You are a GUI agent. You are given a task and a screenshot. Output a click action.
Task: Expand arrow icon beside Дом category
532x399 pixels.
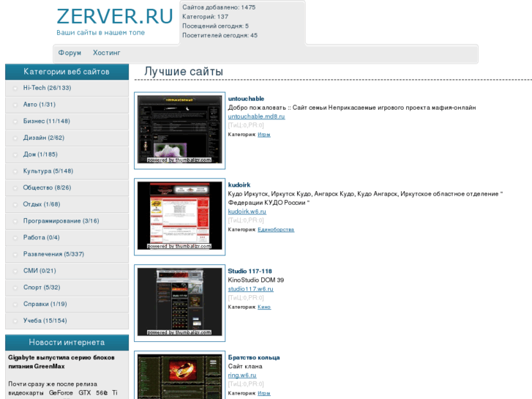coord(15,155)
